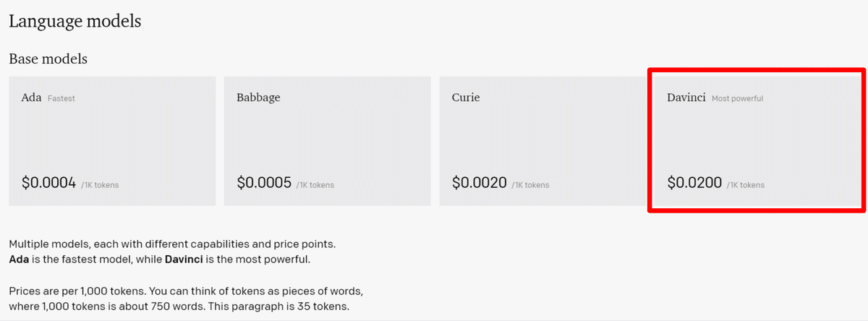Image resolution: width=868 pixels, height=321 pixels.
Task: Click the 'Most powerful' label beside Davinci
Action: pyautogui.click(x=737, y=98)
